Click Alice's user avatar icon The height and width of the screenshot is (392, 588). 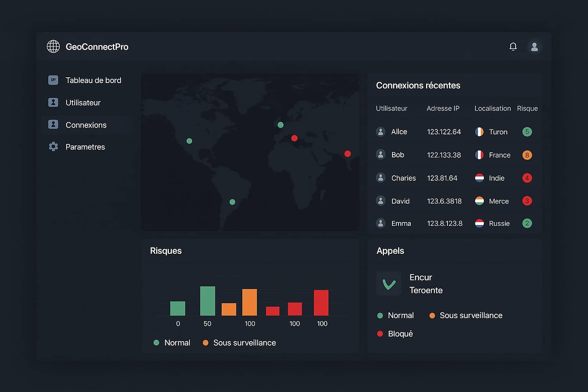[x=381, y=132]
